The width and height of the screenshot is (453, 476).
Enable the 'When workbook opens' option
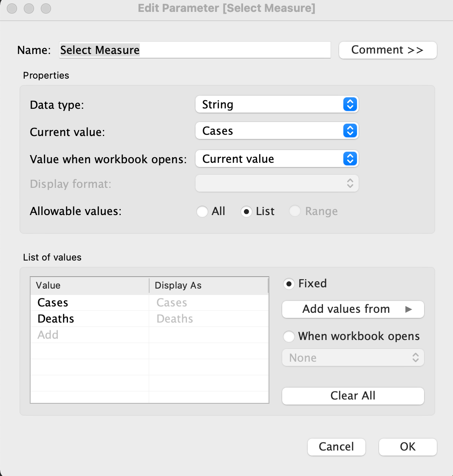289,336
